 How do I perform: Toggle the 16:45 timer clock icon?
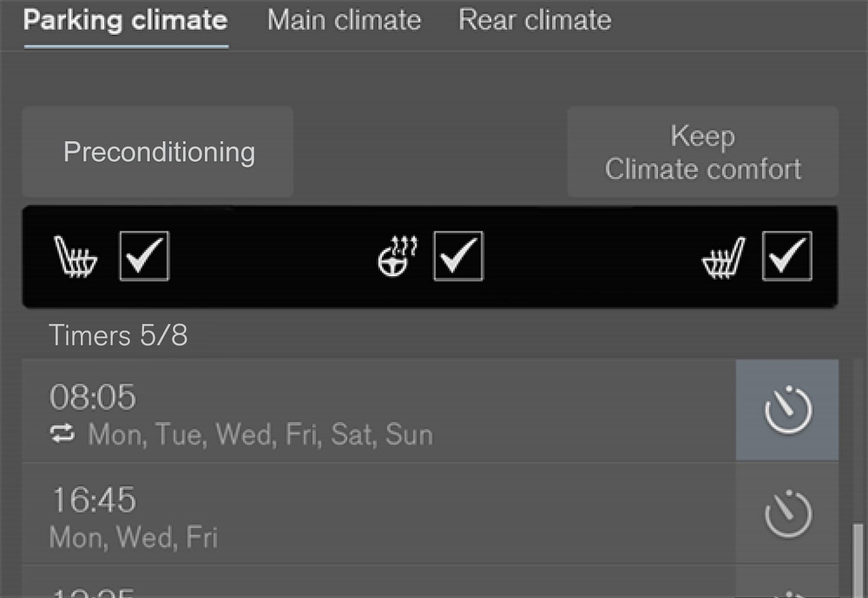[787, 513]
